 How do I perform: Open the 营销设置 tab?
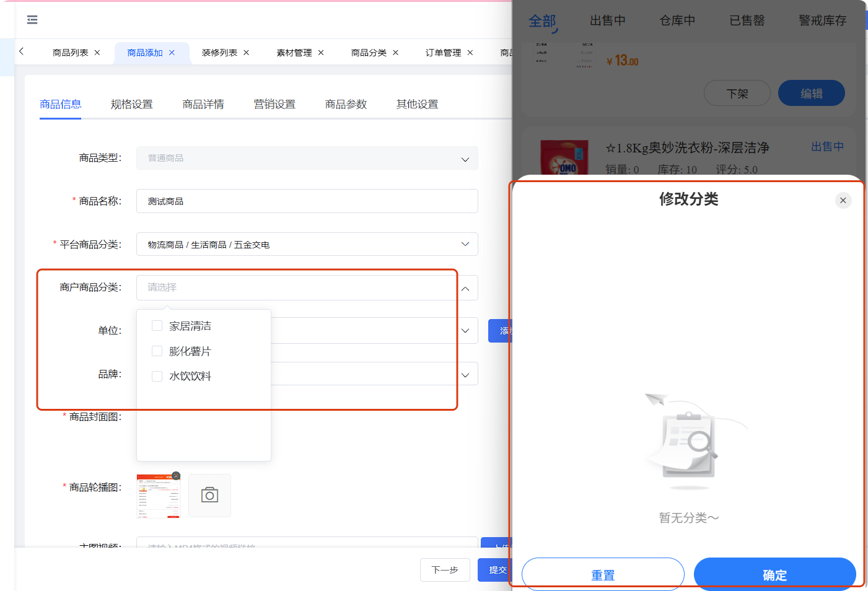(x=274, y=104)
